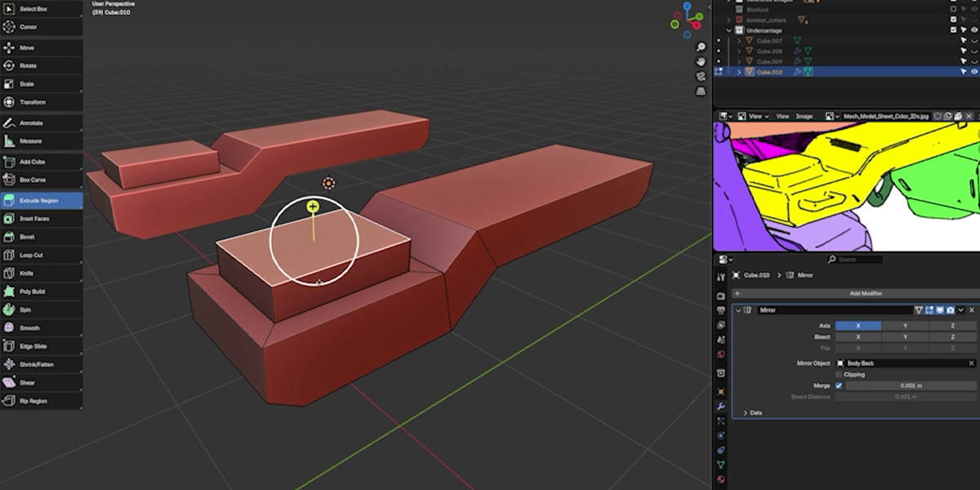Choose the Extrude Region tool
Screen dimensions: 980x490
pyautogui.click(x=41, y=200)
